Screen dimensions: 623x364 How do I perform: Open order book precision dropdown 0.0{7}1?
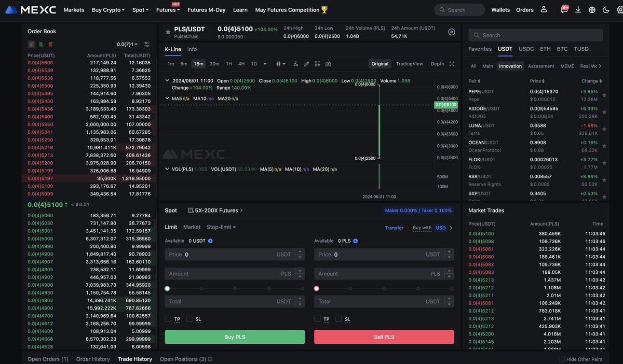coord(128,45)
